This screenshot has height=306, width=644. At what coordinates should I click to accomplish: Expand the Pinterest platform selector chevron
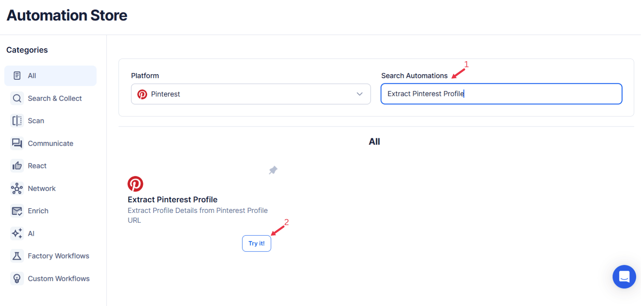pos(359,94)
